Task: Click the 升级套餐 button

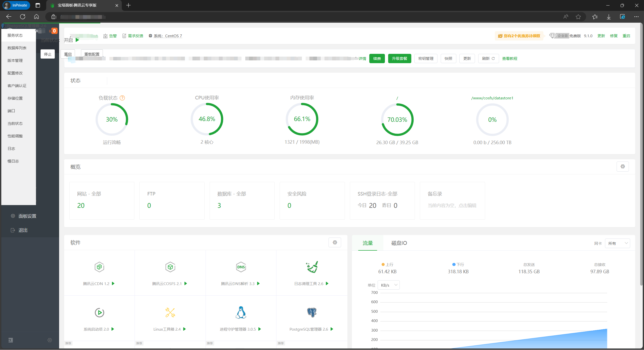Action: click(399, 58)
